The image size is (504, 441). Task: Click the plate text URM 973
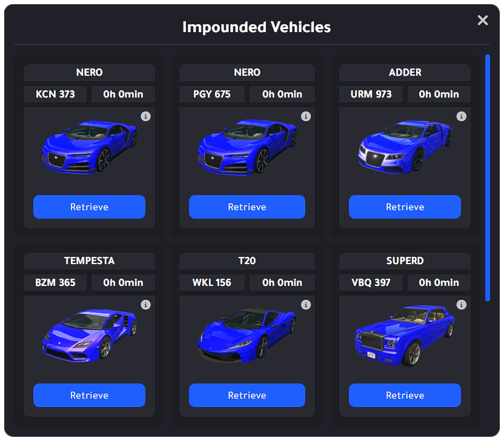[x=371, y=94]
